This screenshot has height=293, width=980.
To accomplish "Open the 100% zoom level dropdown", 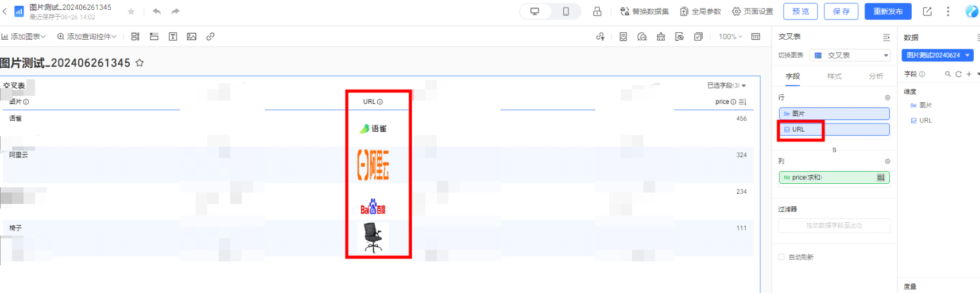I will [x=730, y=37].
